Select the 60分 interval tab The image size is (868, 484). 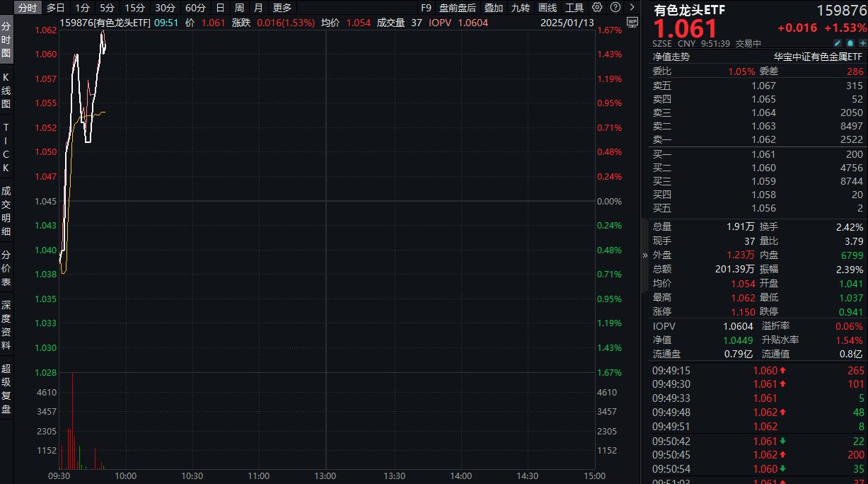click(196, 8)
